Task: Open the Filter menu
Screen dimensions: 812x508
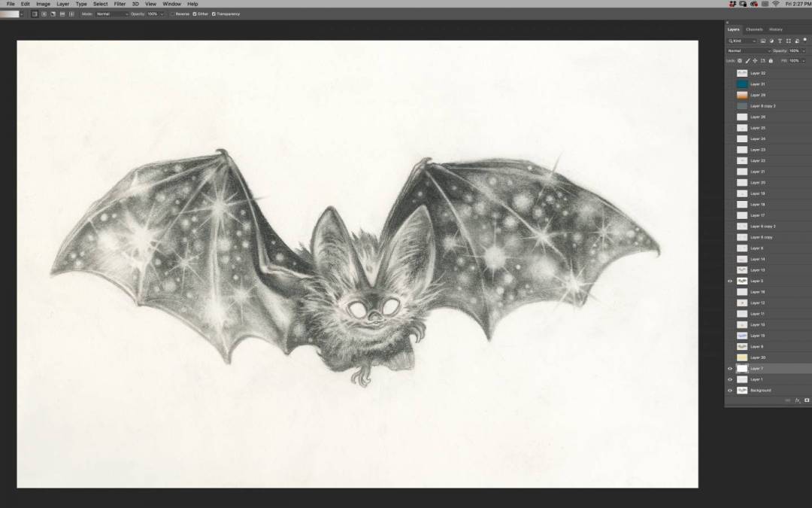Action: [x=120, y=4]
